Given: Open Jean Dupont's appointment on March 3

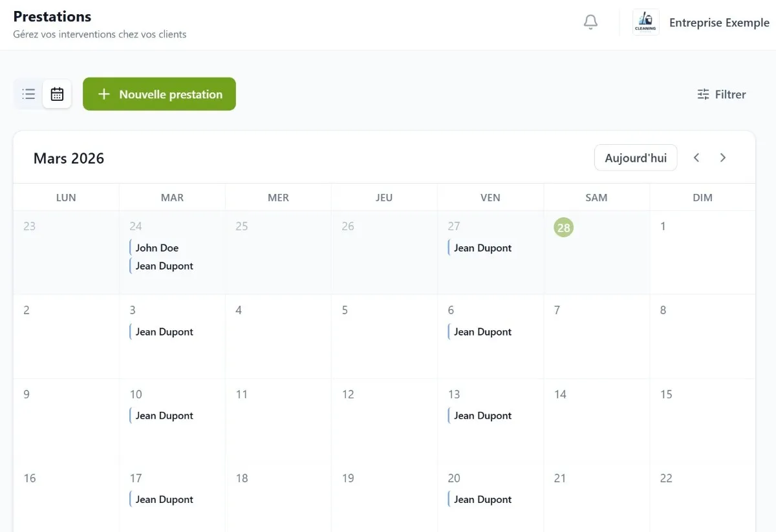Looking at the screenshot, I should (x=164, y=332).
